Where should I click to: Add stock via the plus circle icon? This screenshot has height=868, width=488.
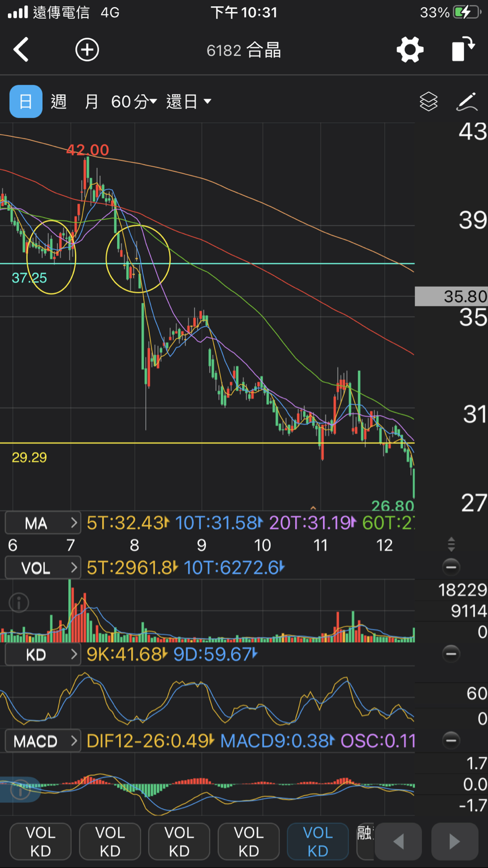point(87,50)
